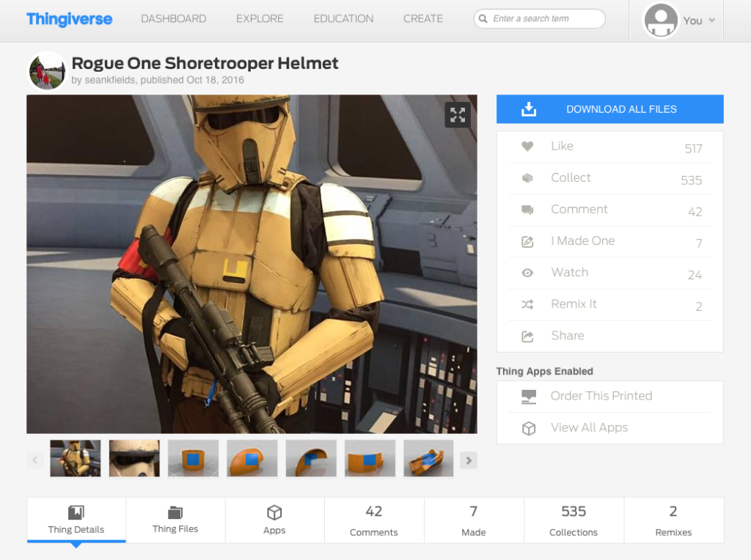The height and width of the screenshot is (560, 751).
Task: Open Order This Printed app
Action: coord(601,396)
